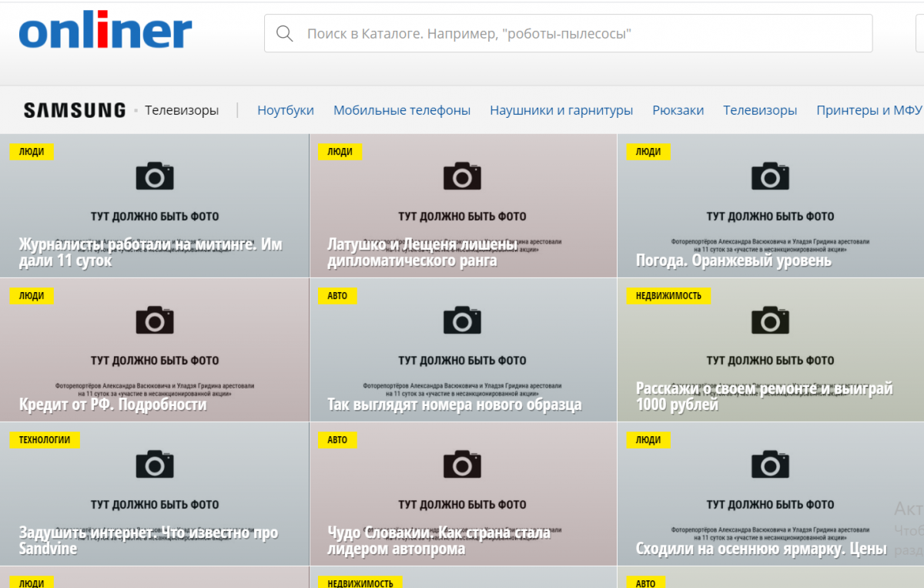
Task: Open 'Кредит от РФ. Подробности' article
Action: pos(113,405)
